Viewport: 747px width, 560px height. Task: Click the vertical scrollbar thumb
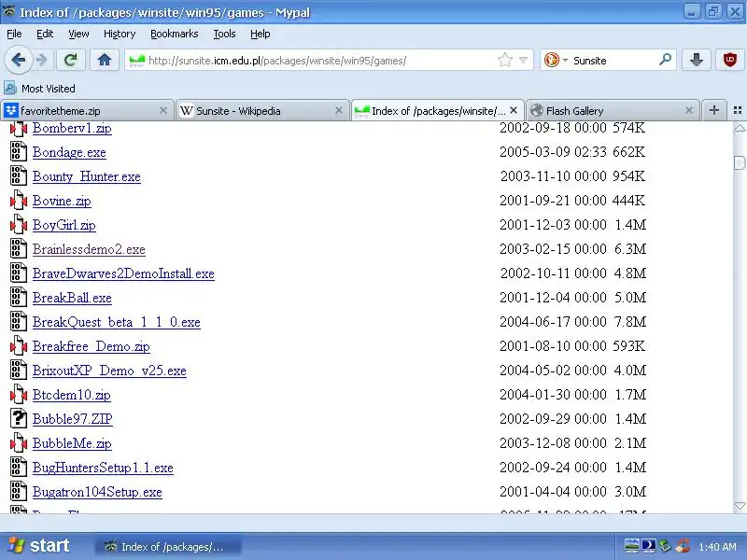coord(740,162)
